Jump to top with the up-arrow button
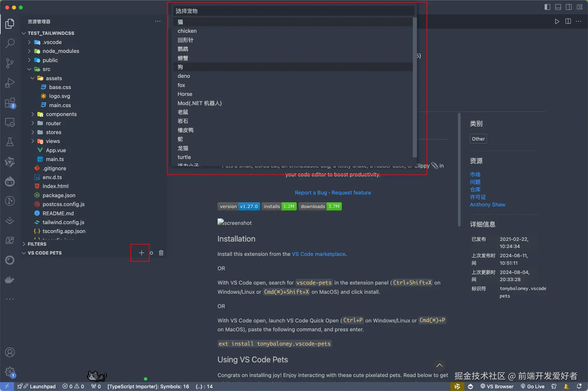Viewport: 588px width, 391px height. pos(439,365)
